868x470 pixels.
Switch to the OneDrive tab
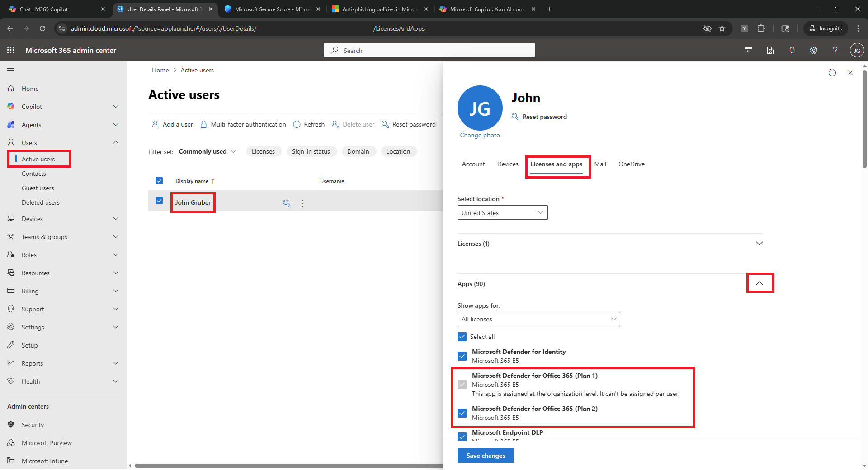631,164
